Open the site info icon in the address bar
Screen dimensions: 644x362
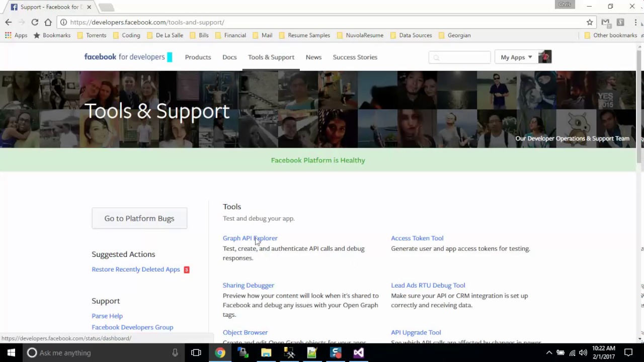[63, 22]
